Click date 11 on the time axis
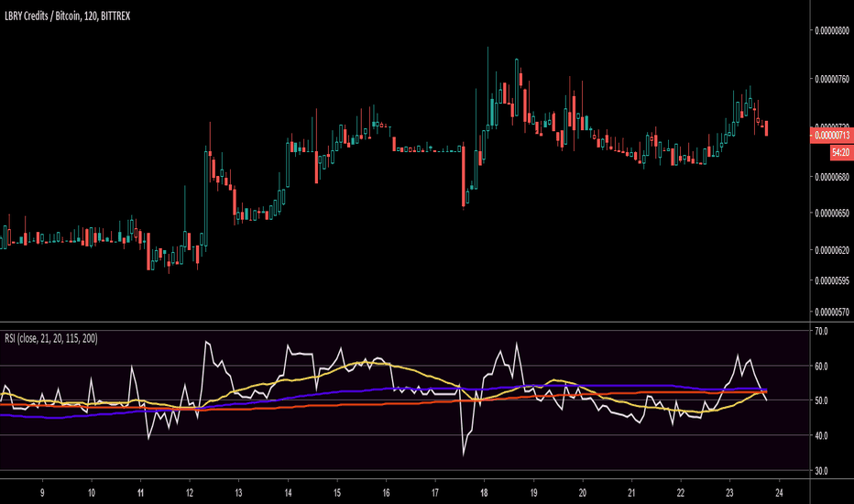 point(140,493)
